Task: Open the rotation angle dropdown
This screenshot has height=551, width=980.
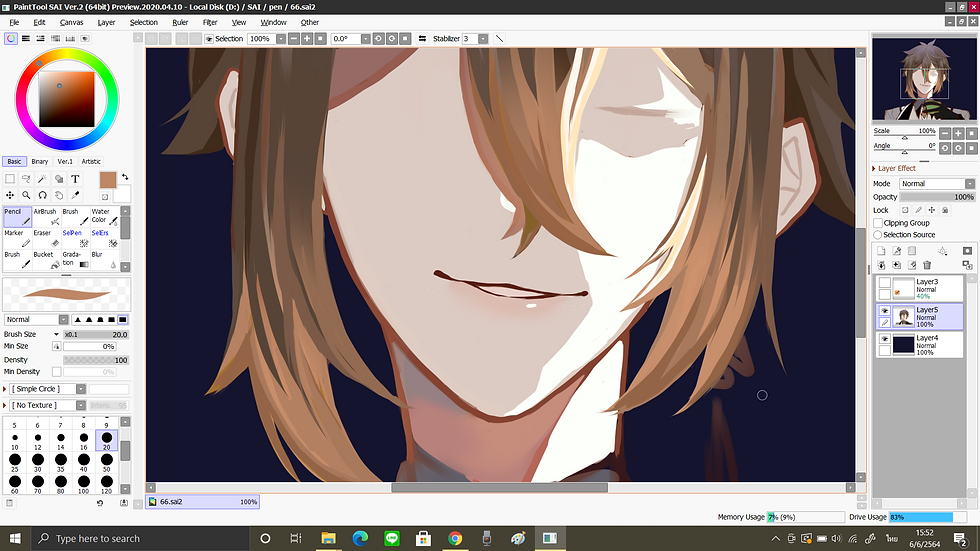Action: [x=366, y=39]
